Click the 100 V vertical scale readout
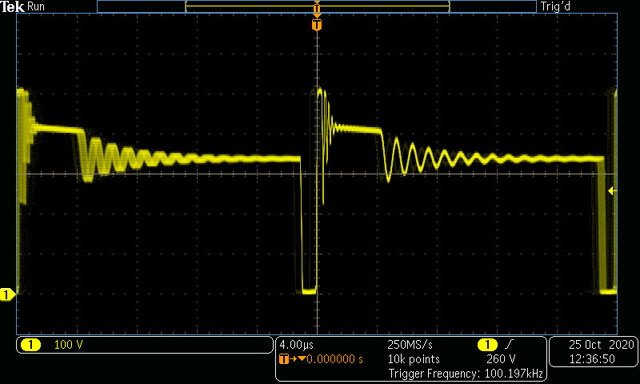Screen dimensions: 640x384 pos(68,345)
